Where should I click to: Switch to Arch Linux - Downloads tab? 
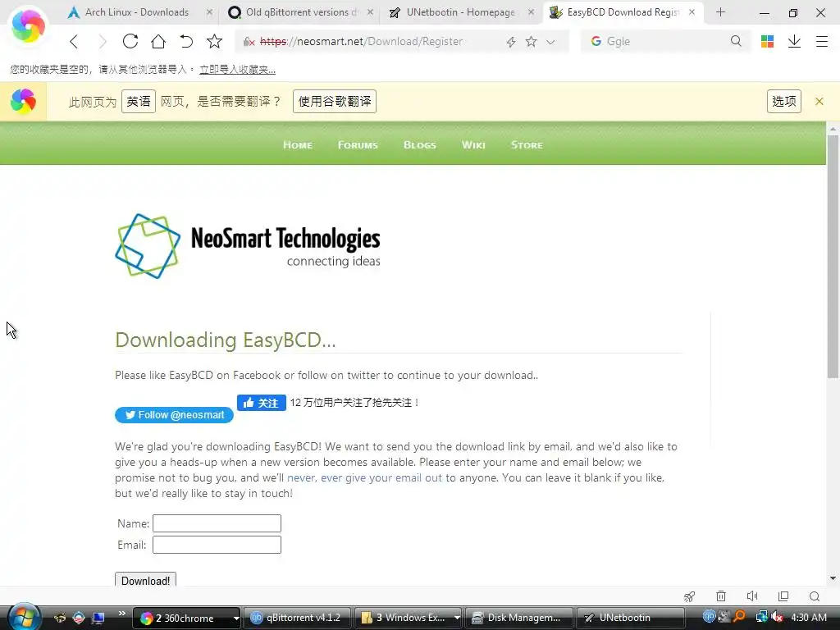(x=137, y=12)
